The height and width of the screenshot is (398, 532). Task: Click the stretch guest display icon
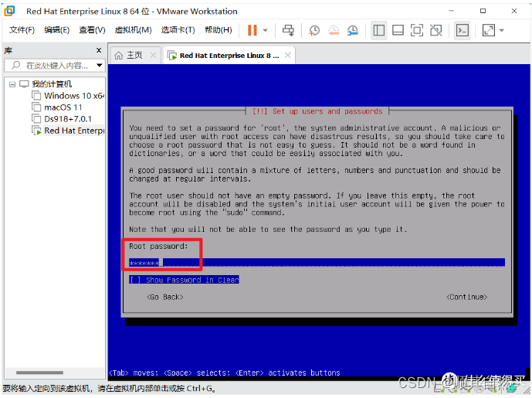click(489, 30)
